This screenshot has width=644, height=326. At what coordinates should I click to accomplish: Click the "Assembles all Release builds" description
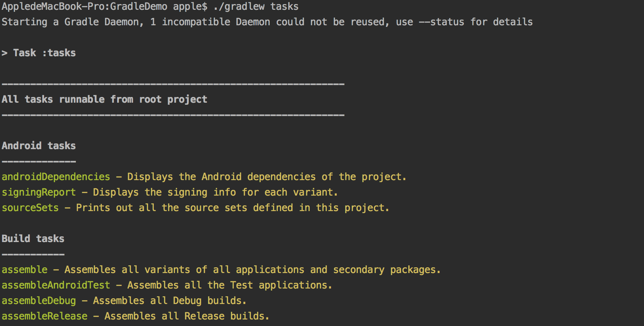pos(187,316)
